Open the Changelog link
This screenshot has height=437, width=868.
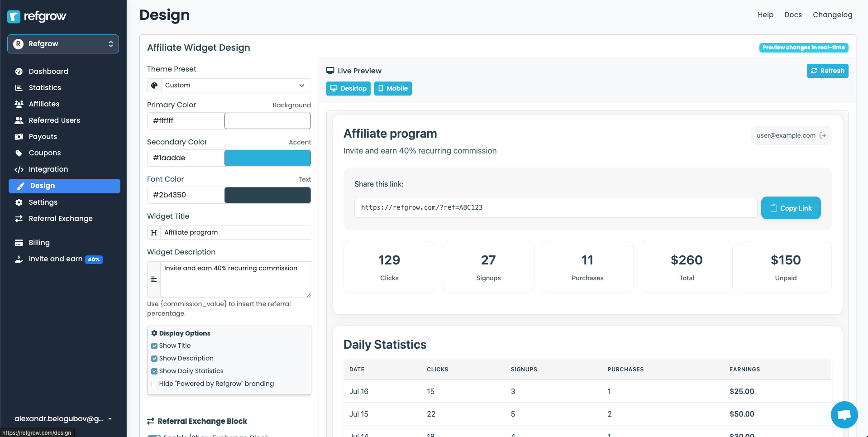tap(832, 15)
